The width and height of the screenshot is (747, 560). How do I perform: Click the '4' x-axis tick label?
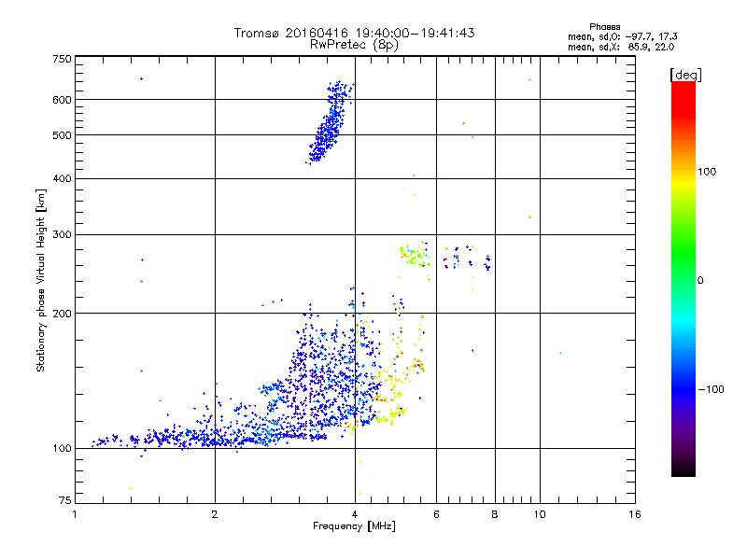click(x=355, y=514)
